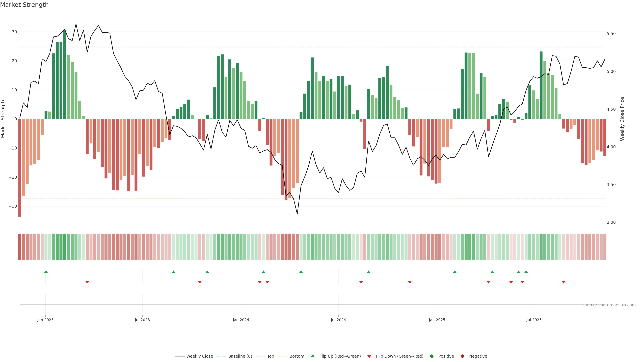Click the red triangle icon in legend
Image resolution: width=644 pixels, height=362 pixels.
point(369,356)
